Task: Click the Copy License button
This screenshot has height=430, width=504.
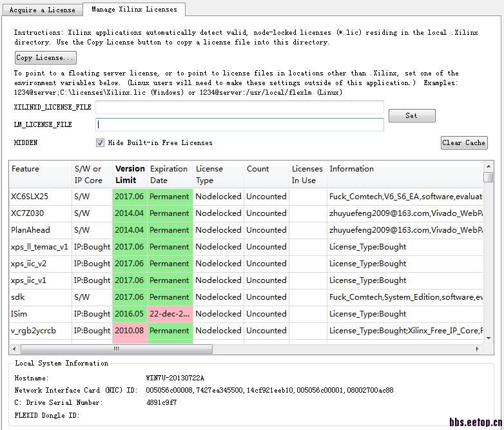Action: tap(45, 57)
